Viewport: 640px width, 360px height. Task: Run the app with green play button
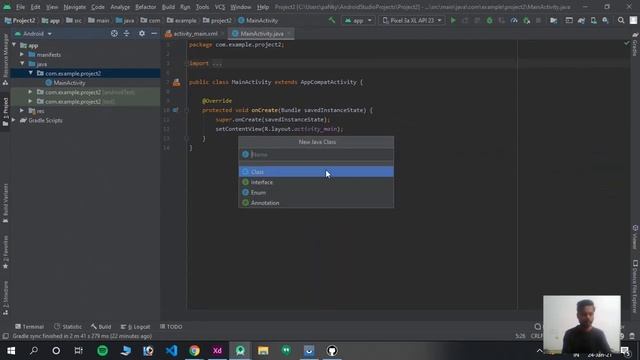click(x=453, y=20)
